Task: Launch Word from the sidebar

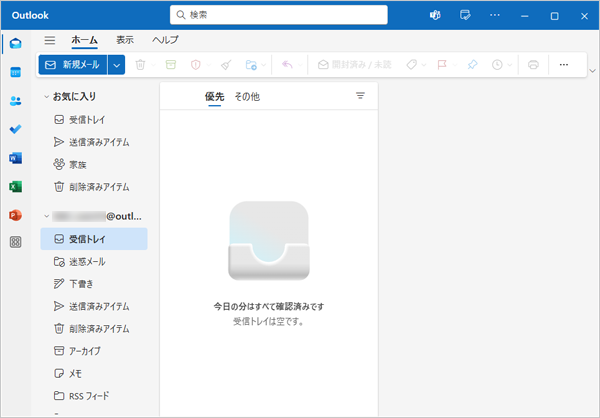Action: tap(16, 158)
